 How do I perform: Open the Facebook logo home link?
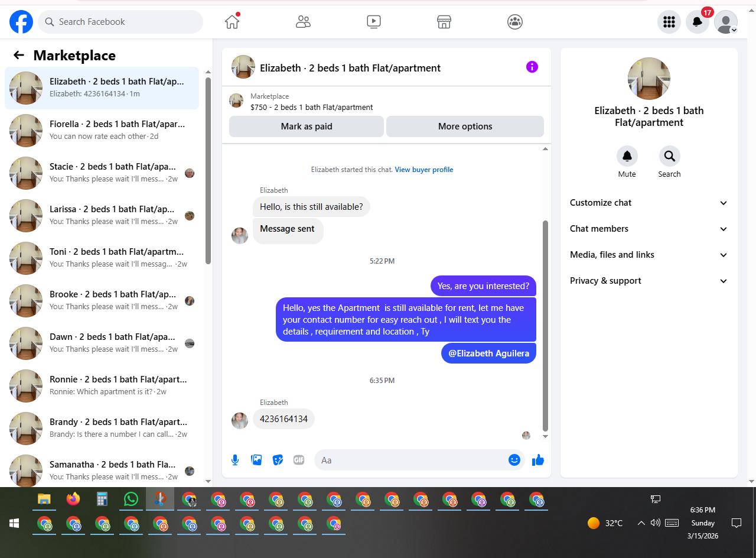coord(21,22)
